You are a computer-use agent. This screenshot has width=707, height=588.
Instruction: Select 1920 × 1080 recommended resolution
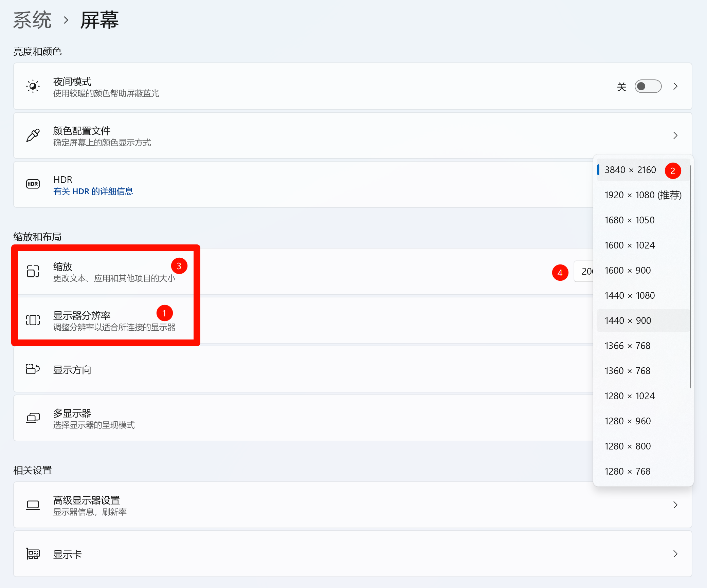point(642,195)
